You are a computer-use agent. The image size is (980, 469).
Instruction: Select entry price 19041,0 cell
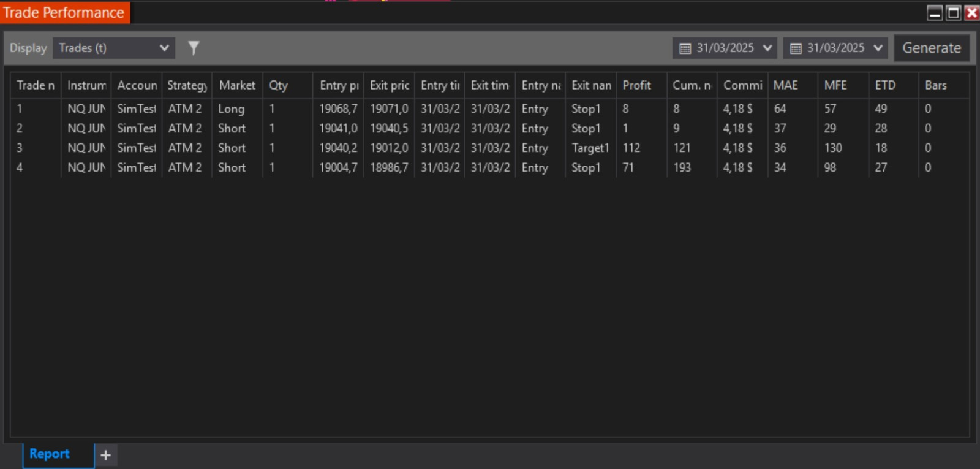click(339, 128)
